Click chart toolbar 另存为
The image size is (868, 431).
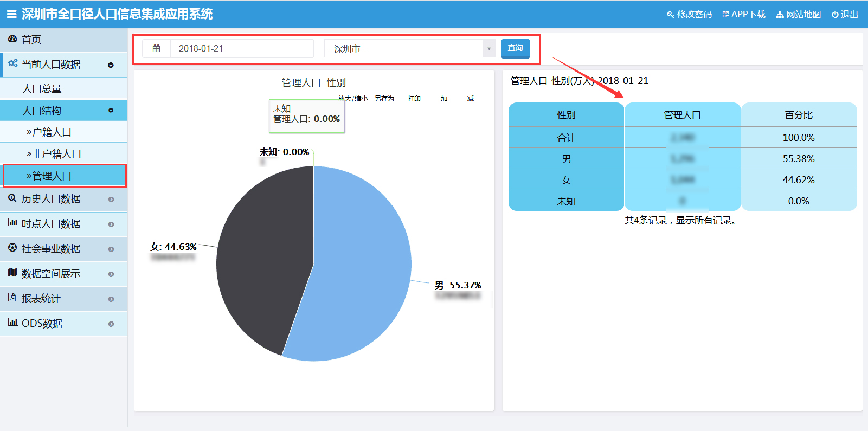tap(384, 99)
